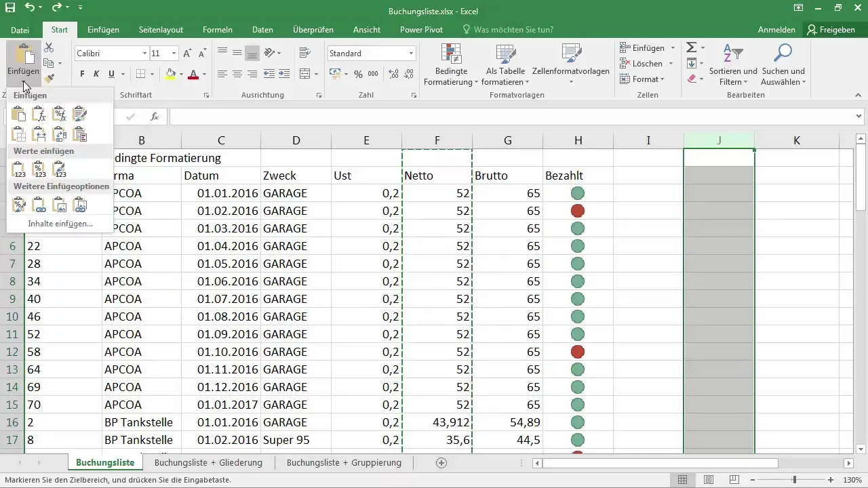This screenshot has width=868, height=488.
Task: Click the Save icon in quick access toolbar
Action: tap(9, 8)
